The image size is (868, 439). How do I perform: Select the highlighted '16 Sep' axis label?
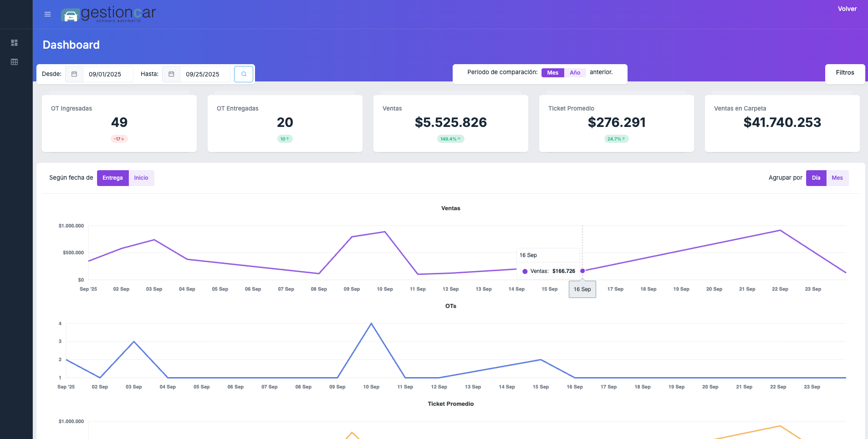[582, 289]
